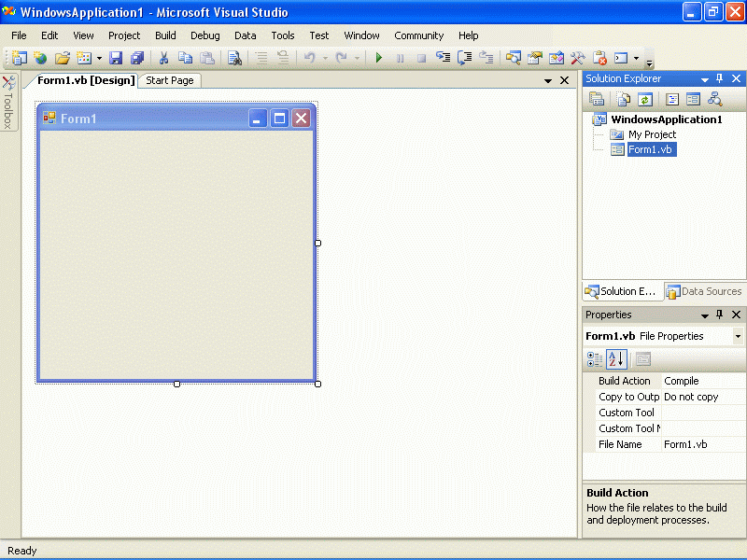This screenshot has height=560, width=747.
Task: Toggle auto-hide pin on Solution Explorer
Action: [x=719, y=78]
